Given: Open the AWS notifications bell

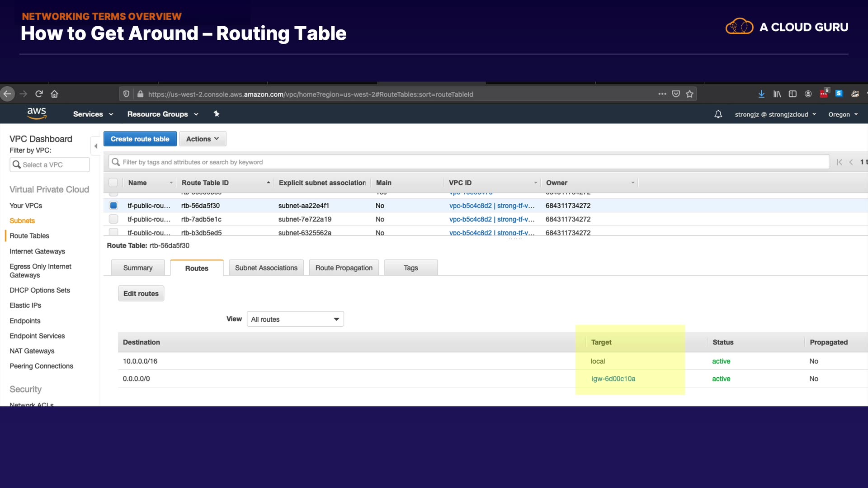Looking at the screenshot, I should (718, 114).
